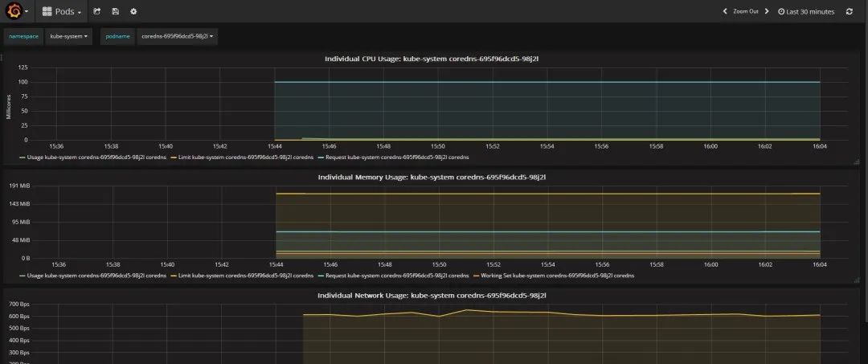868x364 pixels.
Task: Click the 600 Bps Network Y-axis label
Action: tap(19, 317)
